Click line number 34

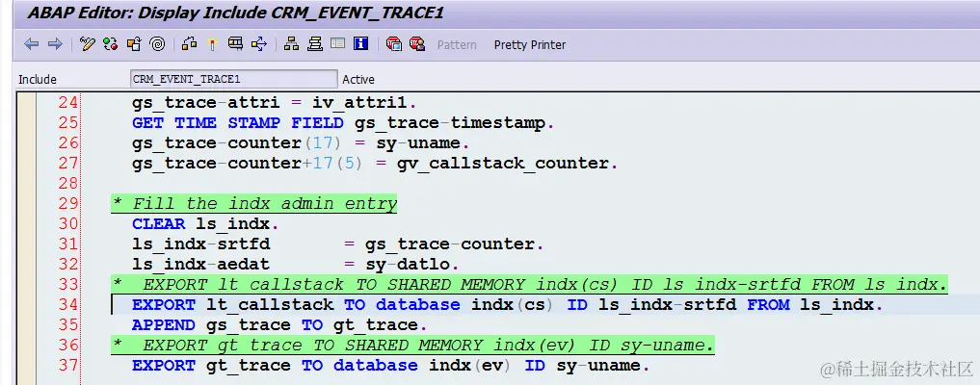[67, 304]
